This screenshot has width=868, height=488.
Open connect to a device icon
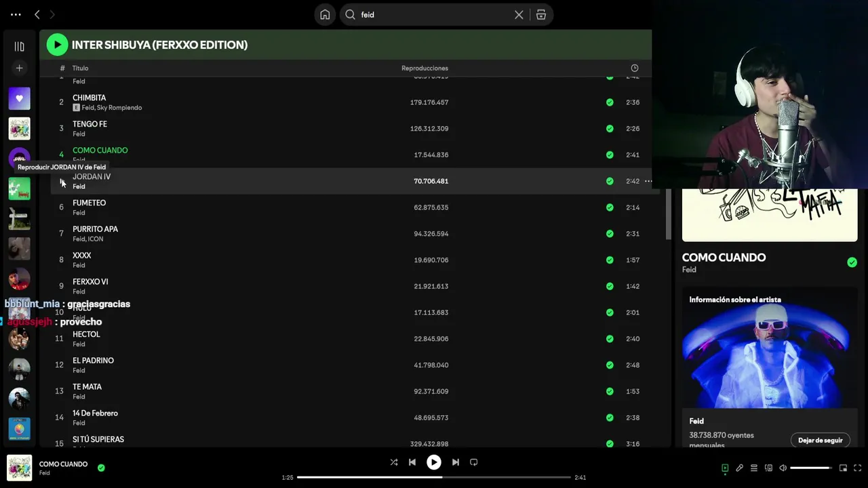tap(768, 468)
